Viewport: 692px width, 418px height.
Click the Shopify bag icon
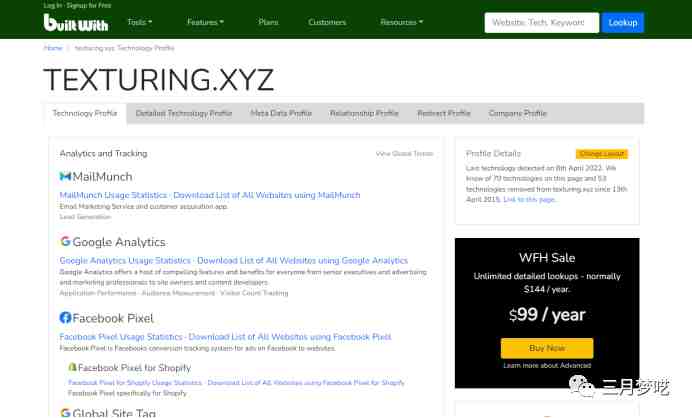(72, 367)
